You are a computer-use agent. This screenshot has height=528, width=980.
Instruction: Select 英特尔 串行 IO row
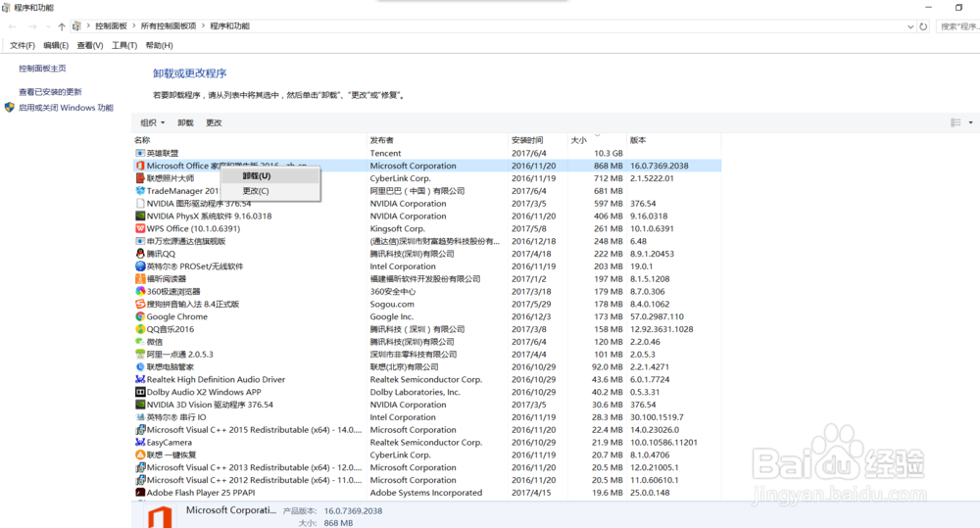(427, 417)
